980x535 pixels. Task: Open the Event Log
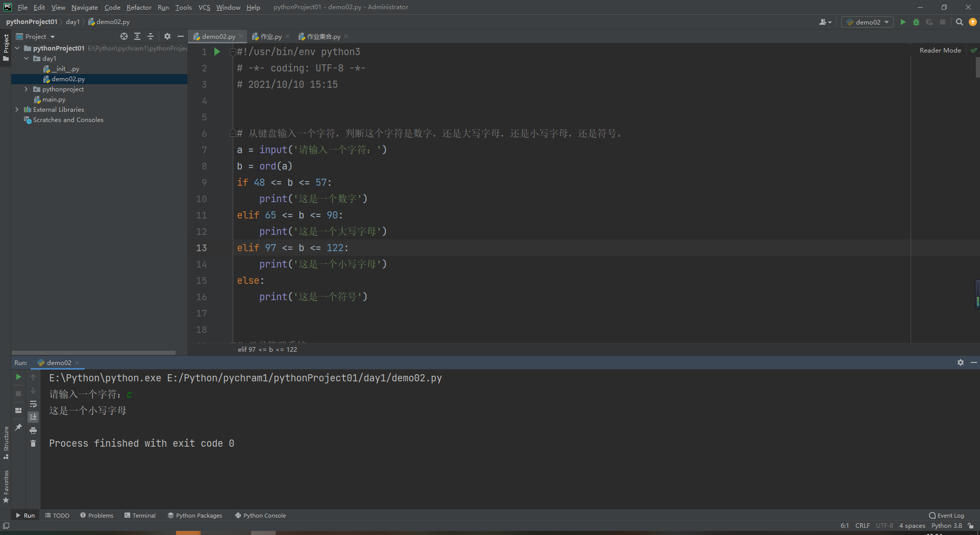(x=946, y=515)
